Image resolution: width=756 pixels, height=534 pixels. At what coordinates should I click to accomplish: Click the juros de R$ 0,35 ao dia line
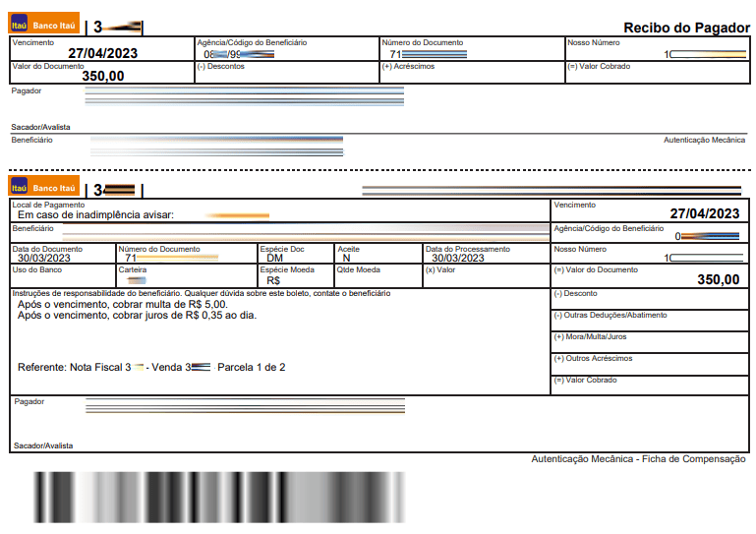(x=137, y=316)
